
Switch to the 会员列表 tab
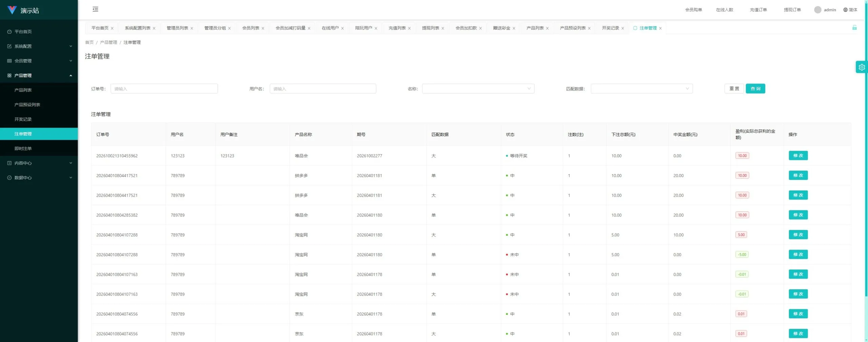[251, 28]
